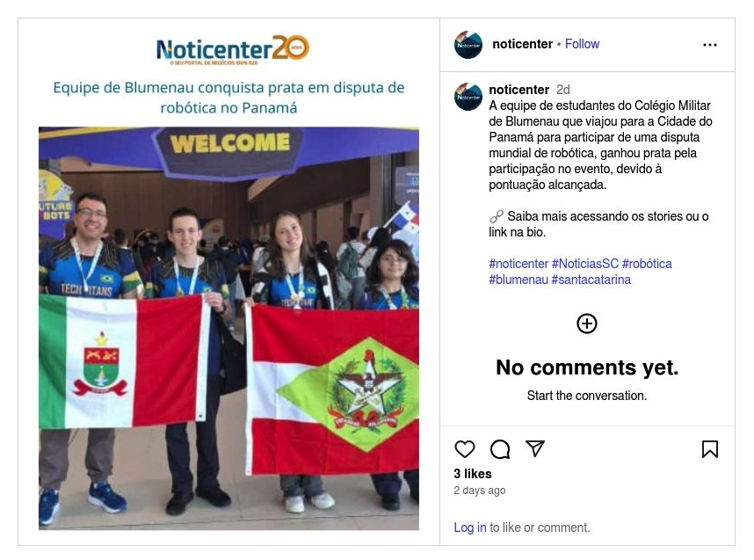The height and width of the screenshot is (560, 754).
Task: Open the noticenter username above the caption
Action: (x=518, y=90)
